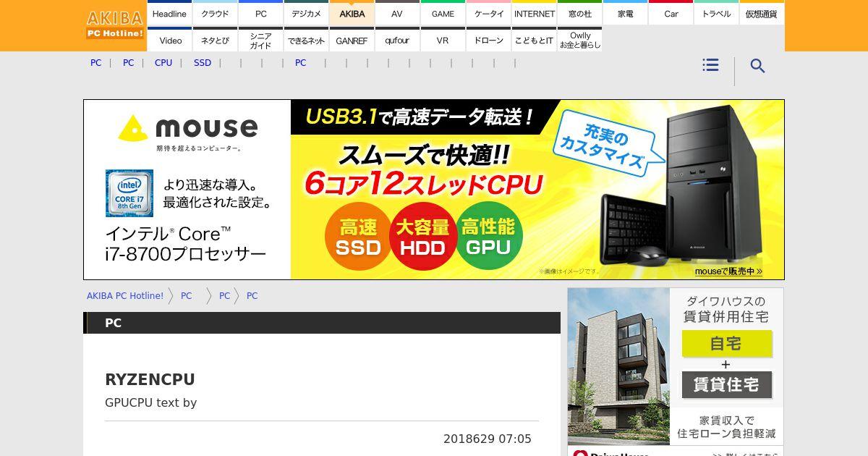The height and width of the screenshot is (456, 868).
Task: Open the search magnifier icon
Action: click(x=757, y=66)
